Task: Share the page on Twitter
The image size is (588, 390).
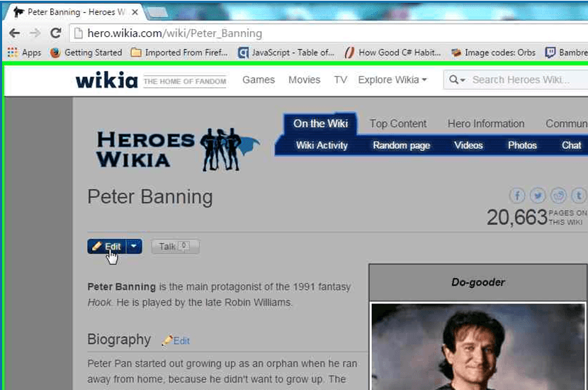Action: [x=538, y=196]
